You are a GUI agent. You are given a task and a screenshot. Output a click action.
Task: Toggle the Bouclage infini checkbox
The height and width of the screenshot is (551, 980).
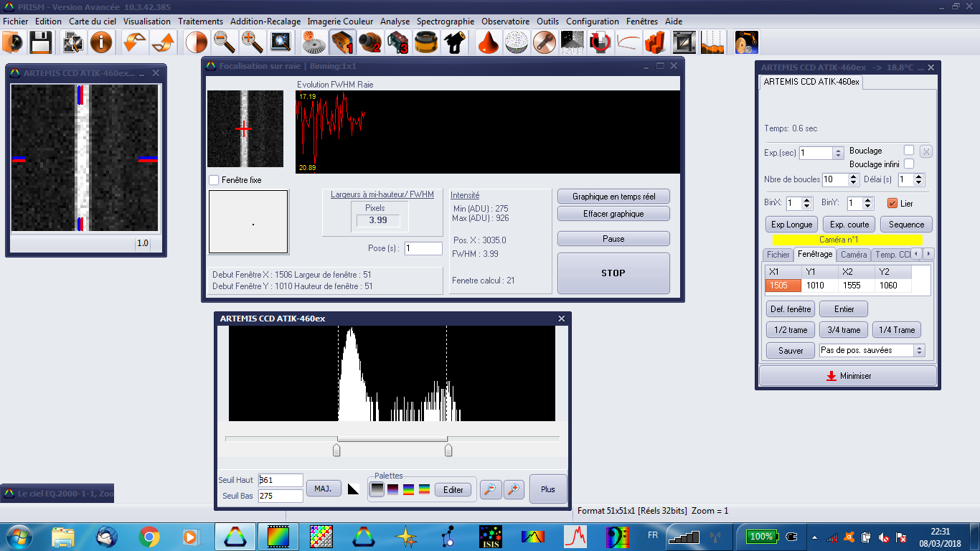pos(909,164)
